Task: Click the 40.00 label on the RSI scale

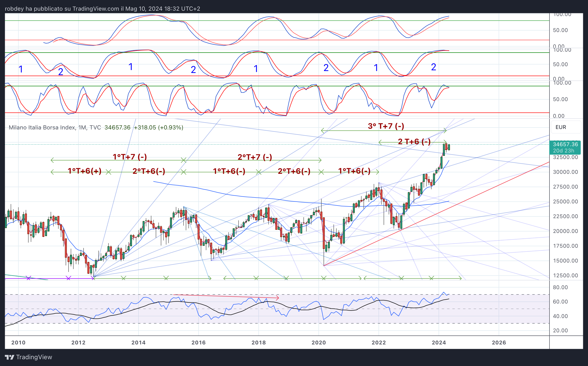Action: coord(560,316)
